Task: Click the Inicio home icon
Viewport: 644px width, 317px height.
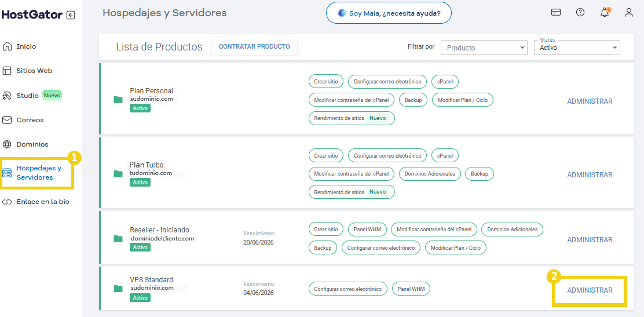Action: click(x=7, y=46)
